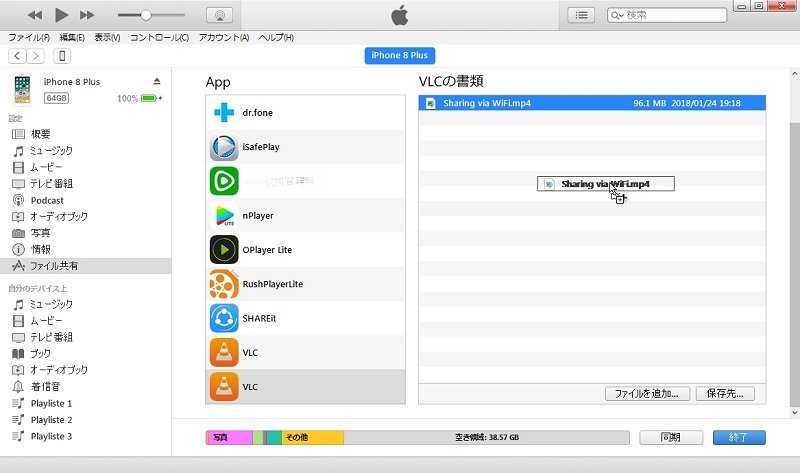800x473 pixels.
Task: Click the 保存先... button
Action: click(x=725, y=393)
